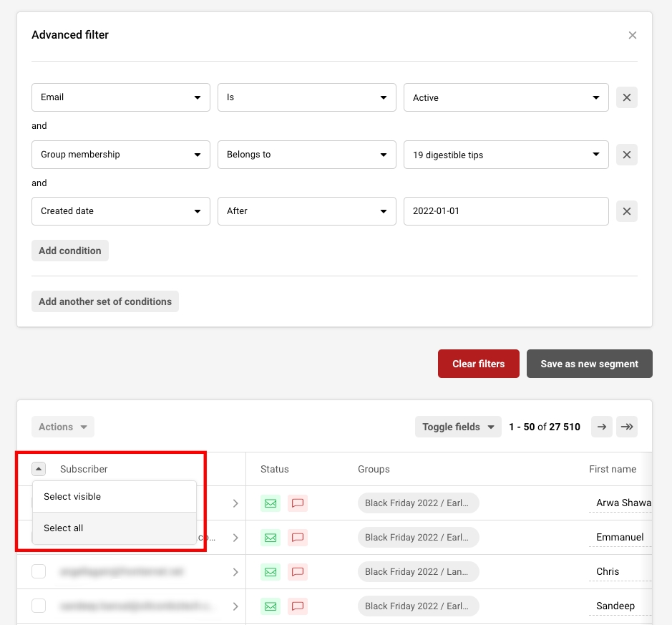Choose Select all from the menu

pos(64,528)
